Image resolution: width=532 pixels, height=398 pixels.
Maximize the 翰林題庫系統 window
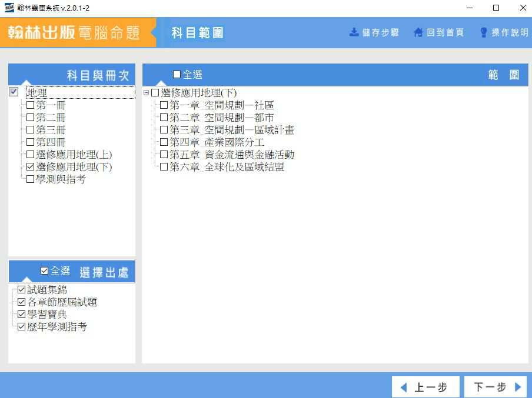click(x=496, y=8)
